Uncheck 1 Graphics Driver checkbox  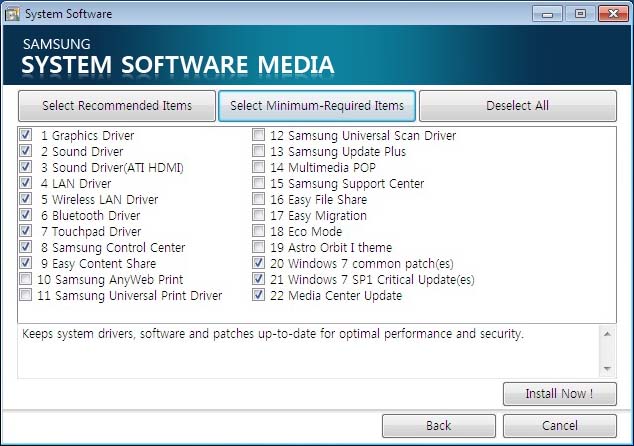[25, 135]
